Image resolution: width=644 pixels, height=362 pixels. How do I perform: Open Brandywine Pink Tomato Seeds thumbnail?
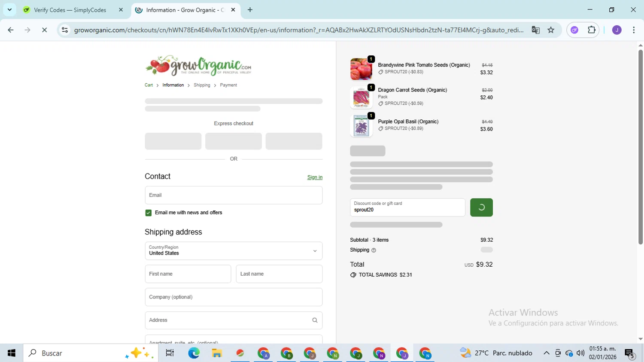(361, 69)
